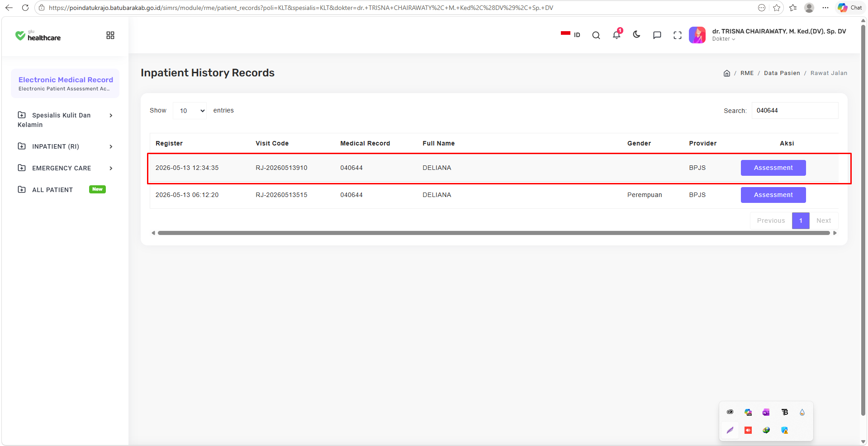The width and height of the screenshot is (868, 446).
Task: Go to RME breadcrumb link
Action: tap(747, 73)
